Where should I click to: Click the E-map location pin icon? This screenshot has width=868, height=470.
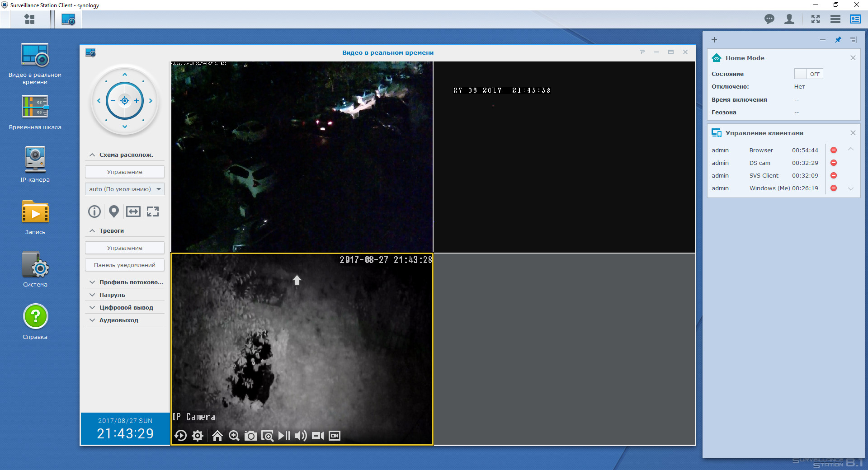coord(114,211)
